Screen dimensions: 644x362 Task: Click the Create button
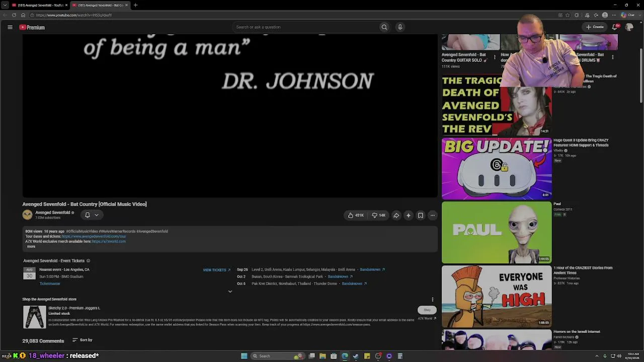[595, 27]
